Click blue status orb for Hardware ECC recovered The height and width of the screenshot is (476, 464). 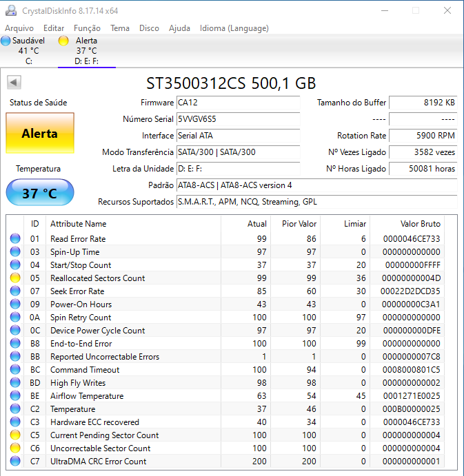tap(15, 422)
